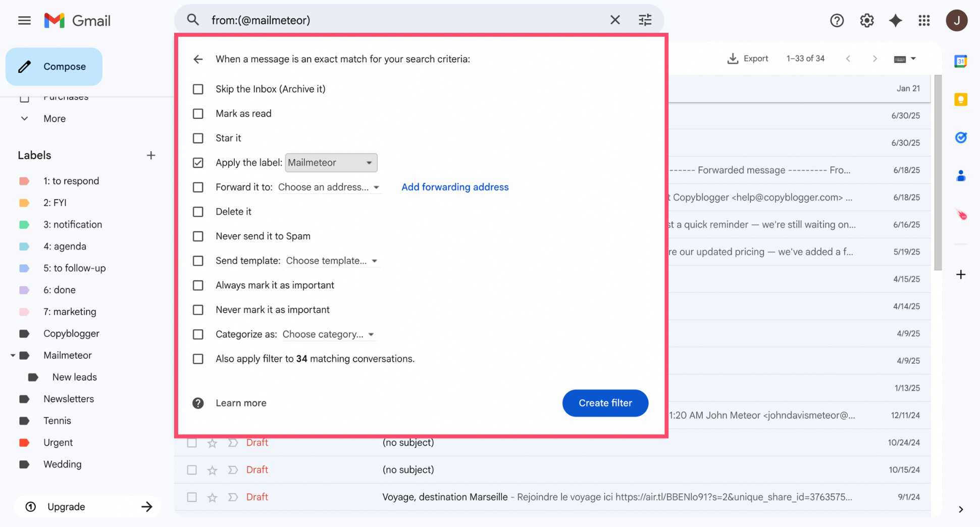
Task: Open Google Keep in the side panel
Action: pyautogui.click(x=961, y=99)
